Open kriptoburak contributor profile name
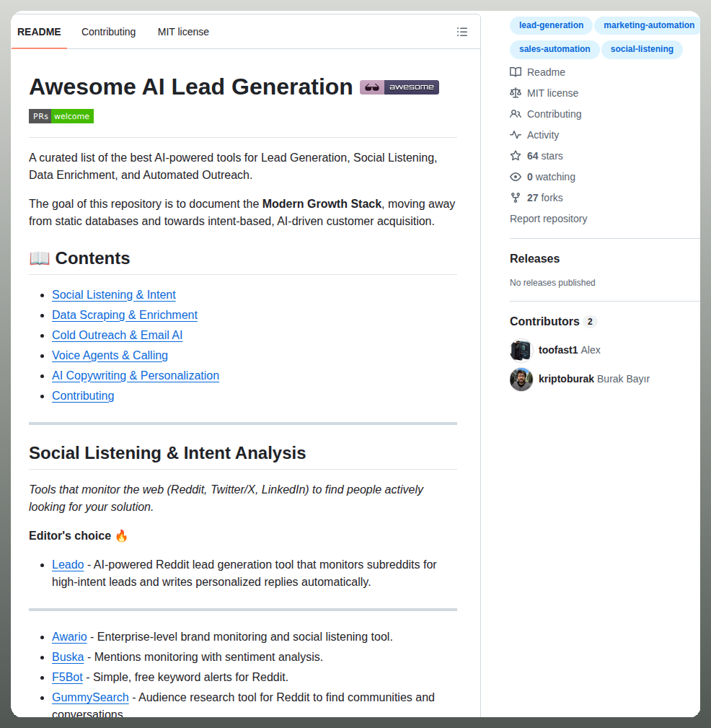 [566, 379]
